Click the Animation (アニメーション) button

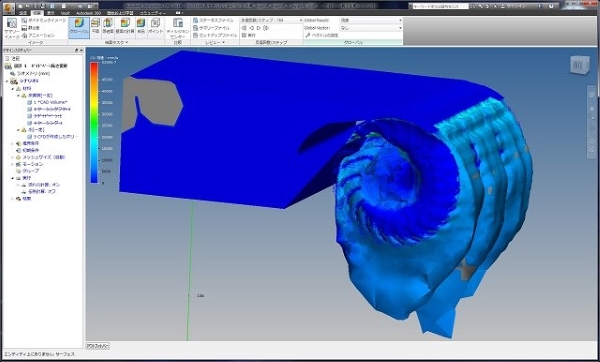pos(38,35)
